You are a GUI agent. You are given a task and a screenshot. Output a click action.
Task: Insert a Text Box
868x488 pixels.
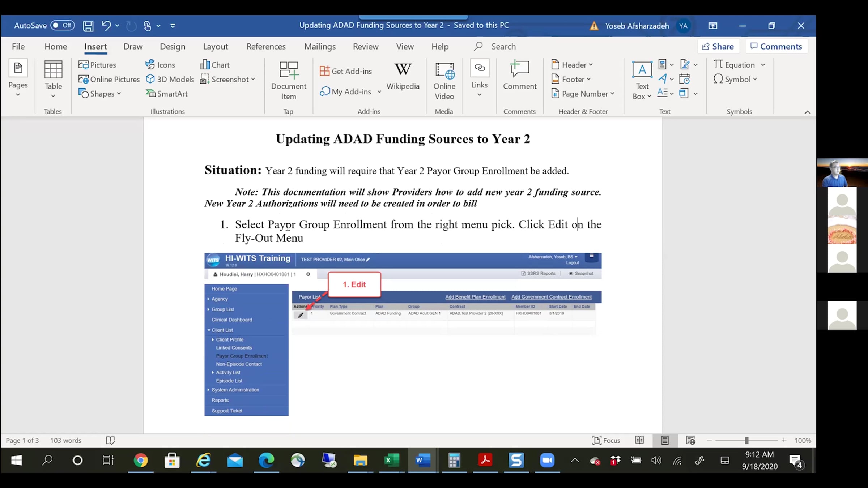tap(642, 80)
